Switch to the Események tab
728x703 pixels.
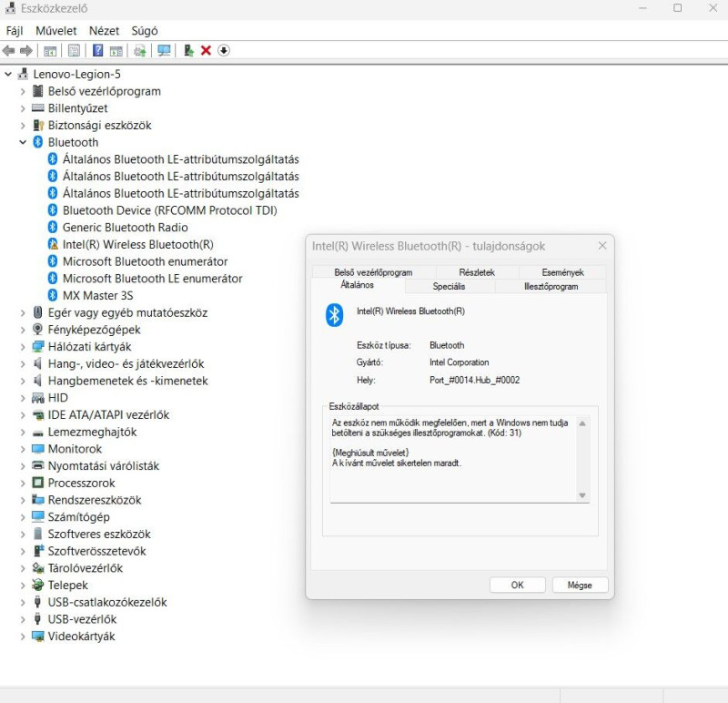(x=562, y=272)
